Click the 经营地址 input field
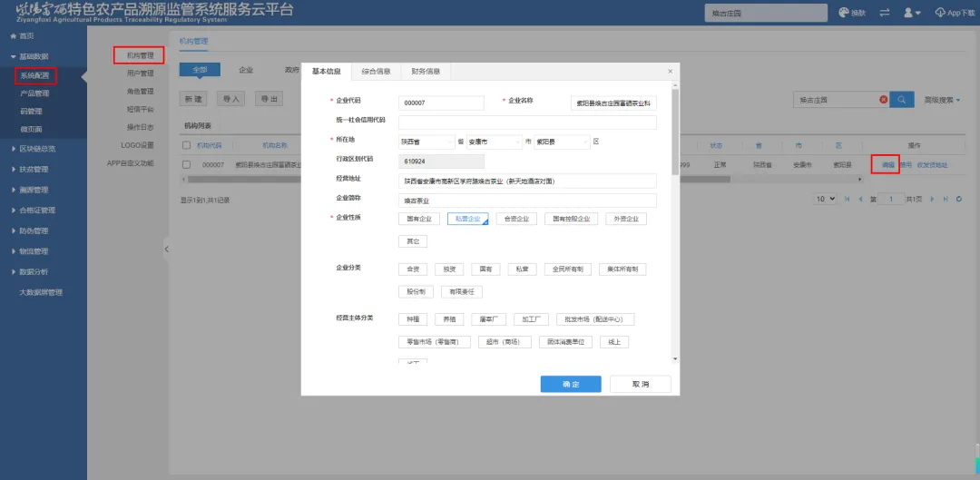Viewport: 980px width, 480px height. point(527,181)
